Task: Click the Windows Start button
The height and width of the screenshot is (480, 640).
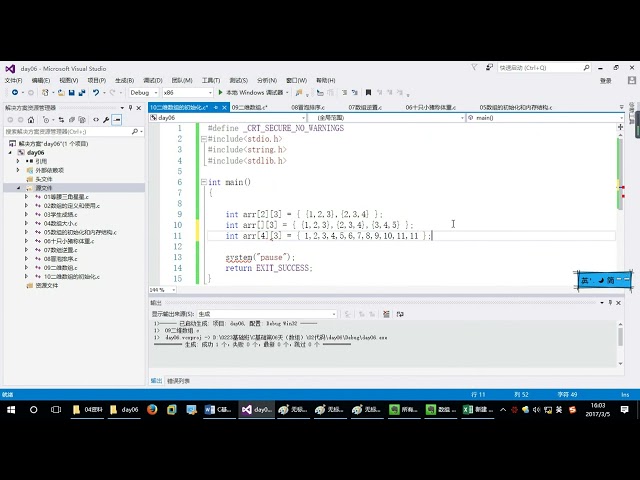Action: click(11, 409)
